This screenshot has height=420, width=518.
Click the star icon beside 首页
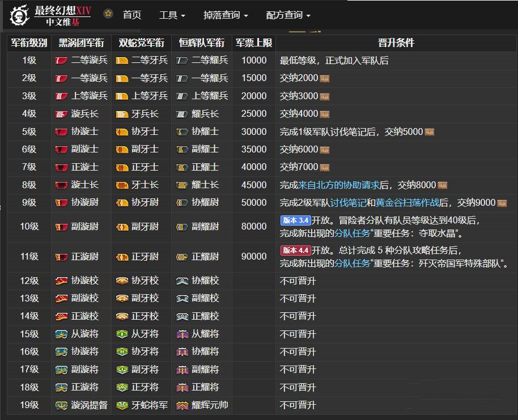pos(108,14)
